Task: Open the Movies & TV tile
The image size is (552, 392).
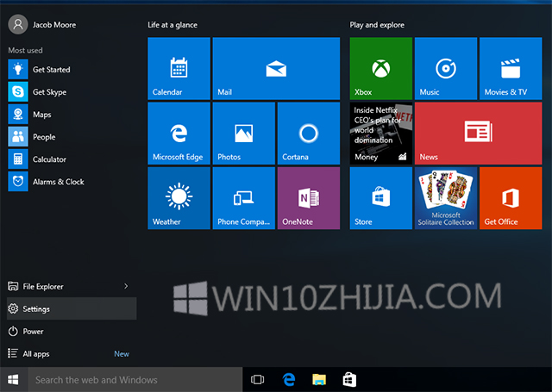Action: click(x=511, y=69)
